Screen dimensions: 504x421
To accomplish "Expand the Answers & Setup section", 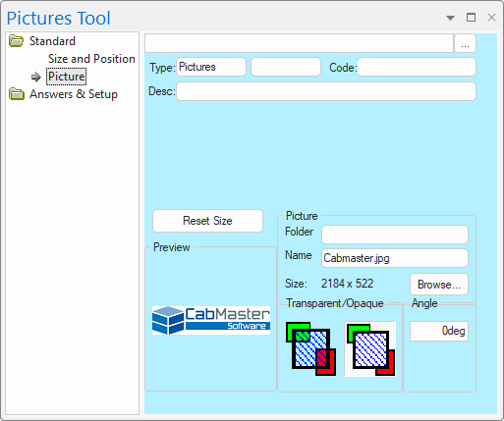I will coord(74,94).
